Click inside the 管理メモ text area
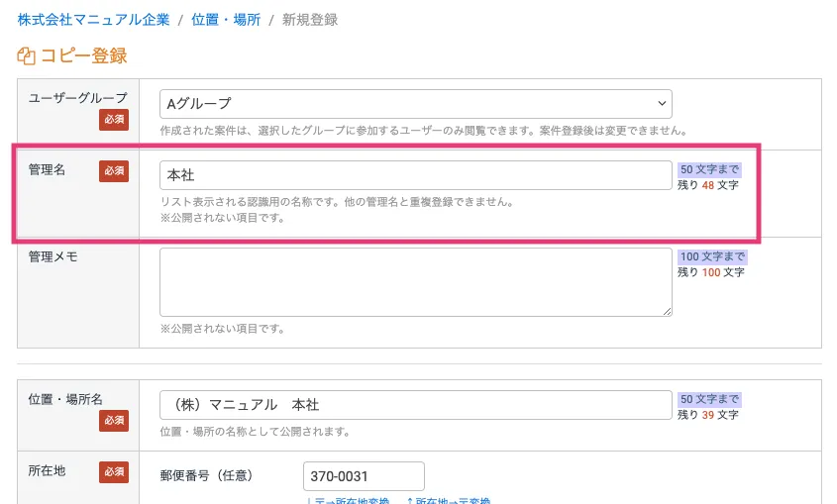This screenshot has width=837, height=504. 415,282
